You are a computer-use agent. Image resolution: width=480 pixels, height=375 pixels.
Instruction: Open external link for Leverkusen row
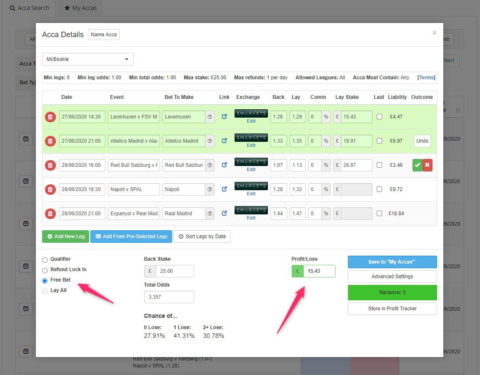pos(224,117)
